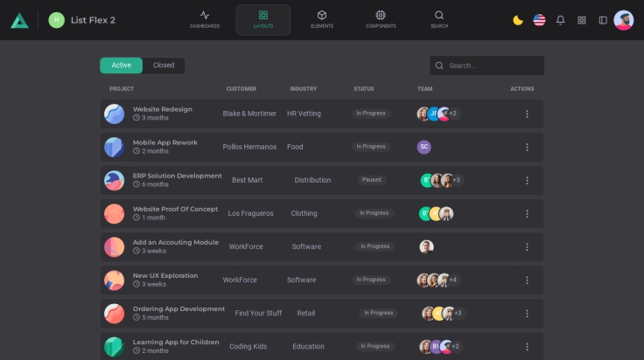Open notifications bell icon

[x=561, y=20]
